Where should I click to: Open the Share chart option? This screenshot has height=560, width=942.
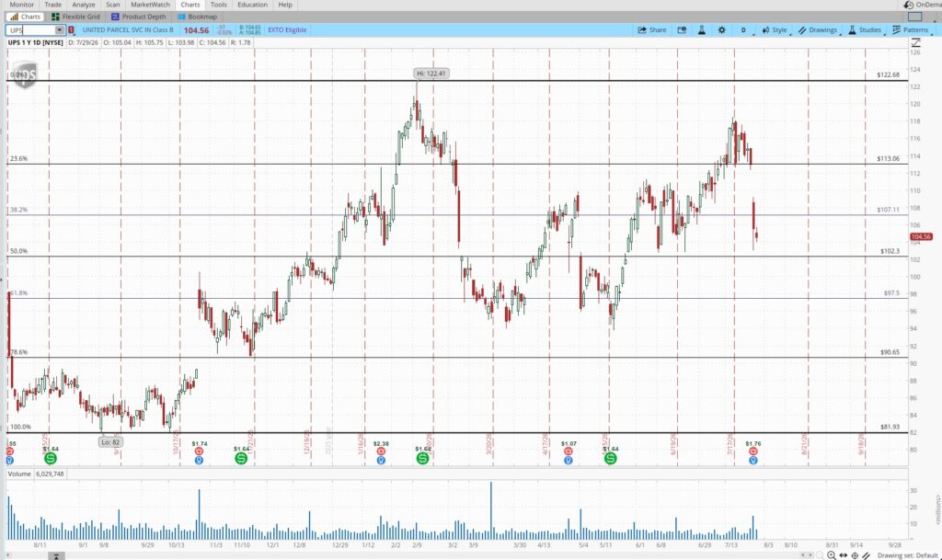point(652,30)
